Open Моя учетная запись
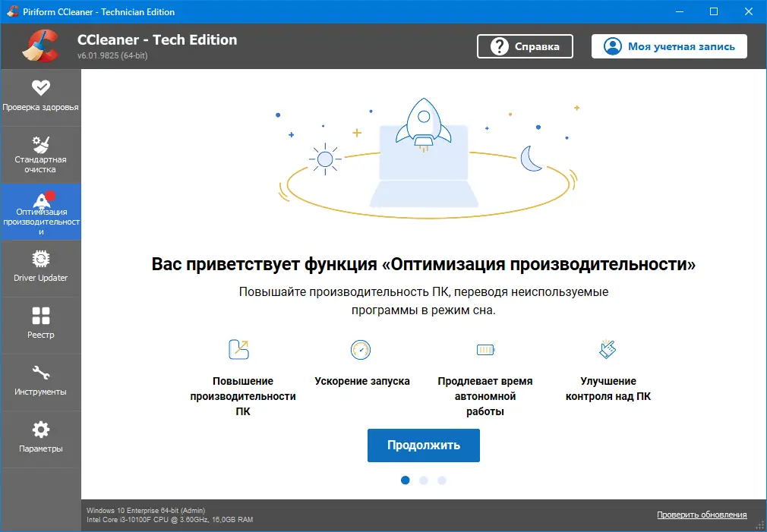This screenshot has width=767, height=532. (x=668, y=46)
